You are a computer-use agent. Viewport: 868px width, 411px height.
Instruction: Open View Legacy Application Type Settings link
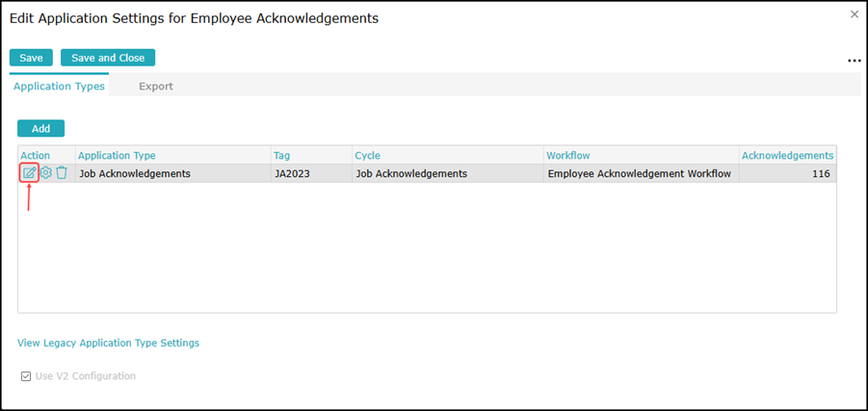coord(108,343)
